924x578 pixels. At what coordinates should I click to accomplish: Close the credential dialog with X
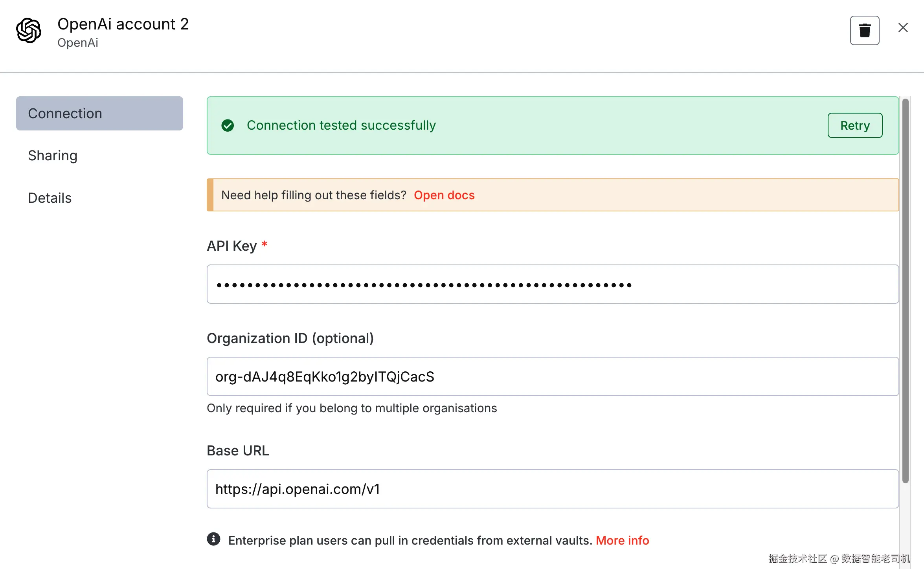[903, 28]
